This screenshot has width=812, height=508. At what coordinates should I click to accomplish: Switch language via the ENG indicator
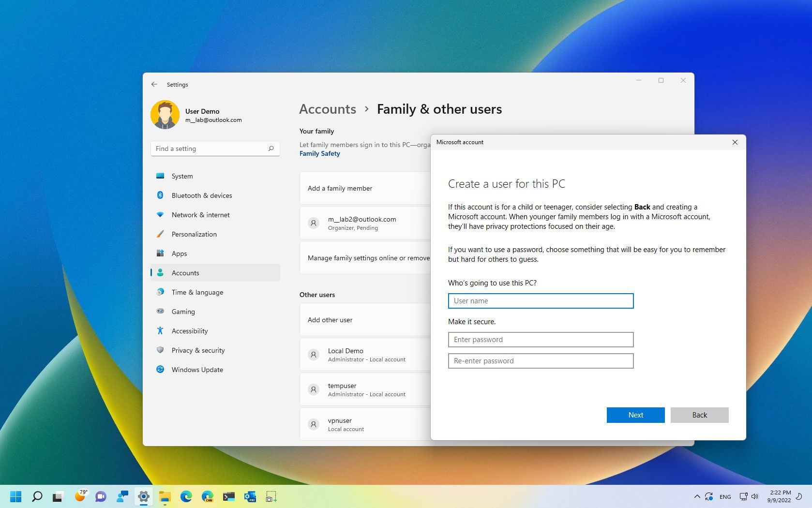pyautogui.click(x=725, y=496)
